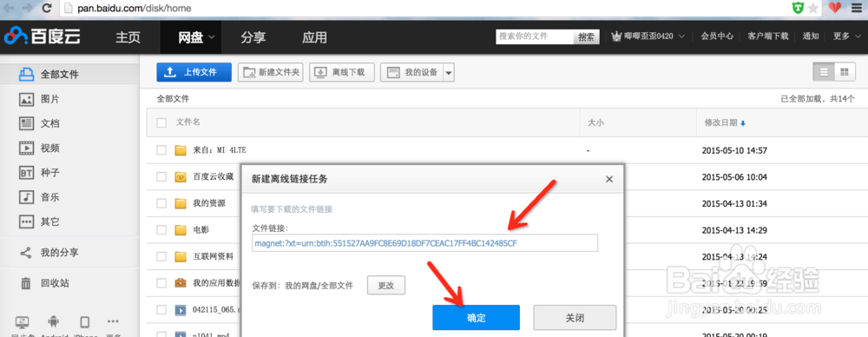This screenshot has width=868, height=337.
Task: Click the 大小 column header
Action: (x=595, y=123)
